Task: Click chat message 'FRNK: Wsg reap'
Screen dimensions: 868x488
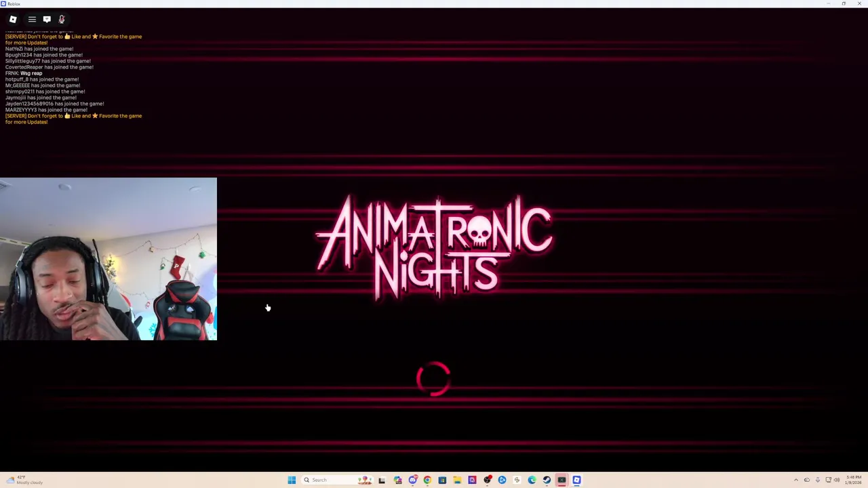Action: coord(24,73)
